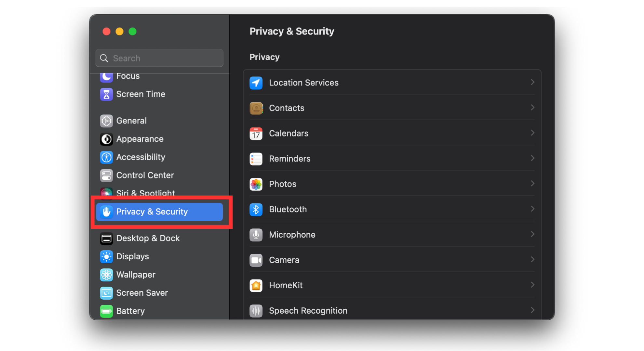Click the Accessibility icon in sidebar
Image resolution: width=644 pixels, height=351 pixels.
[106, 157]
